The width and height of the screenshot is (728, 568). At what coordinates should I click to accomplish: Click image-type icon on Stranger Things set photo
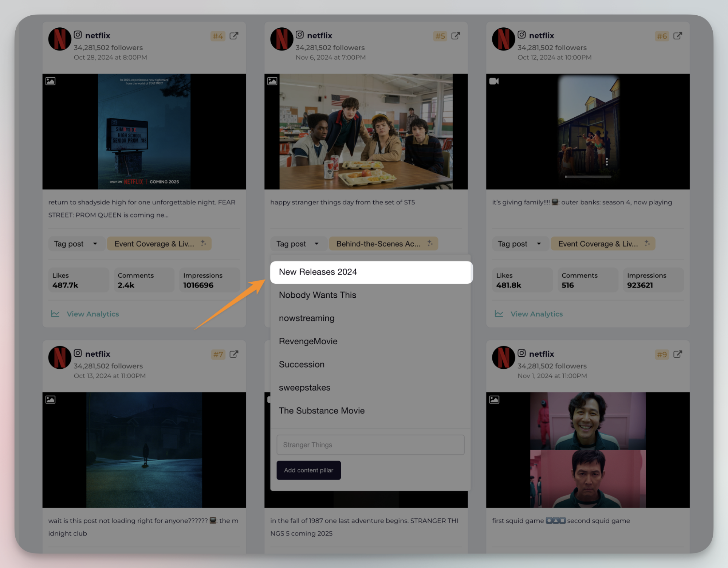[272, 81]
